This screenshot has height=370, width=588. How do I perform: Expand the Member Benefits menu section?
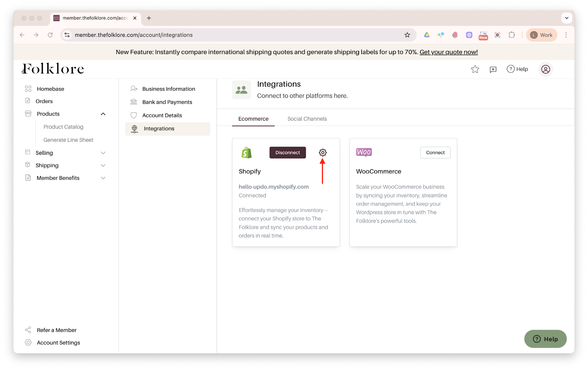coord(103,178)
